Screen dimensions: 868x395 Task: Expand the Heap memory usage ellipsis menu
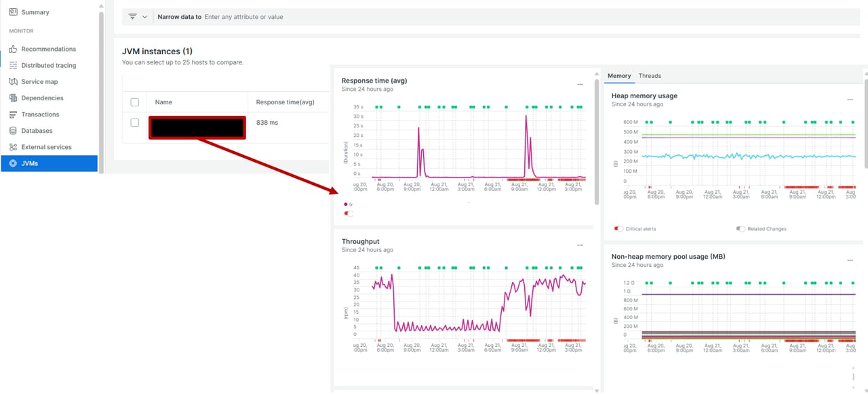[850, 100]
